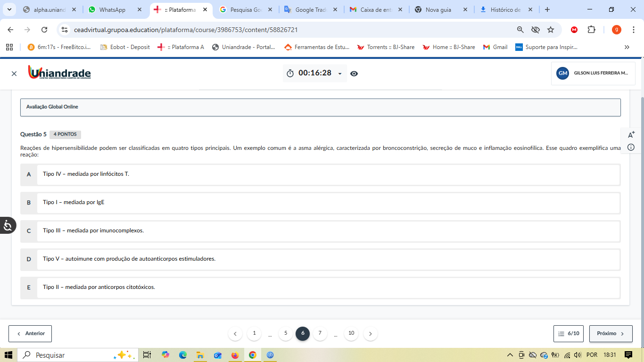
Task: Click the timer stopwatch icon
Action: pos(290,74)
